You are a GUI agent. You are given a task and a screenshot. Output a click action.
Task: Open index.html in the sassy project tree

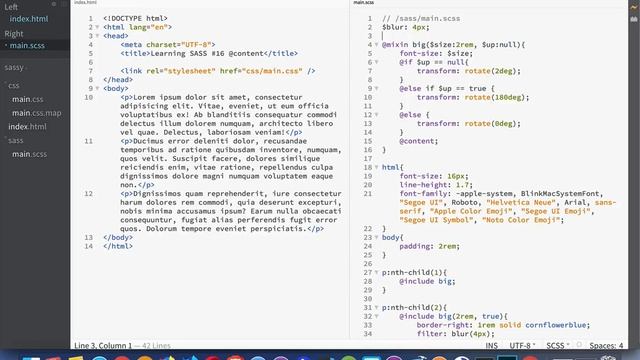click(27, 127)
